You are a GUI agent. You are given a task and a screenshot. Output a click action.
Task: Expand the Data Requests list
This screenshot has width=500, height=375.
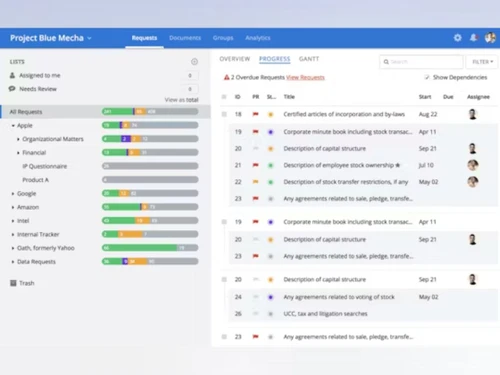(x=13, y=262)
